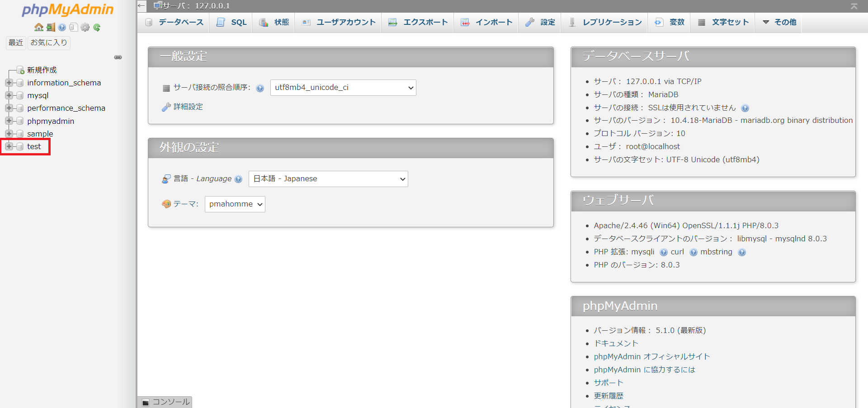Viewport: 868px width, 408px height.
Task: Click help icon next to curl extension
Action: (693, 252)
